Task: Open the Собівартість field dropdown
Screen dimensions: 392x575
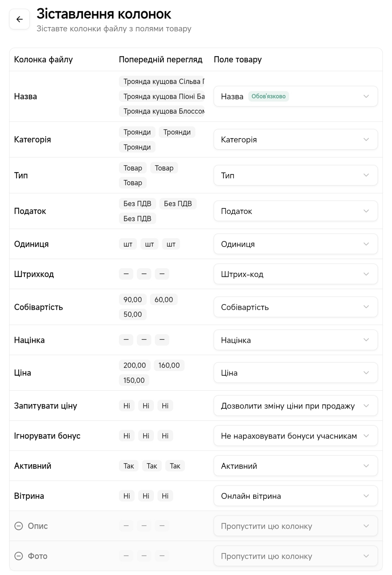Action: point(295,307)
